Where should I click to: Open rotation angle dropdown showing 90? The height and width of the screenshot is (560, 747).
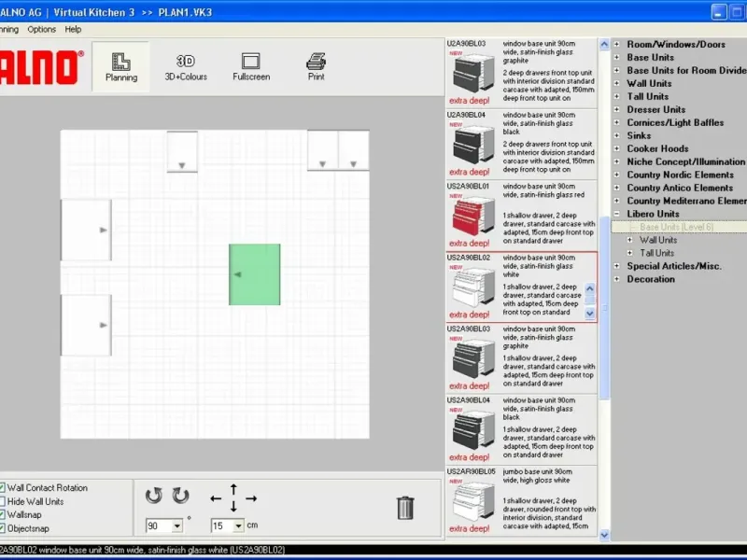176,525
